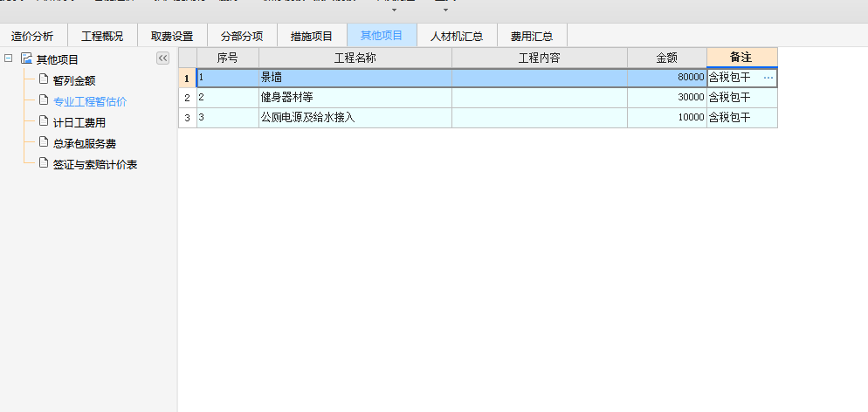Click the 备注 column header
The width and height of the screenshot is (868, 412).
tap(741, 58)
